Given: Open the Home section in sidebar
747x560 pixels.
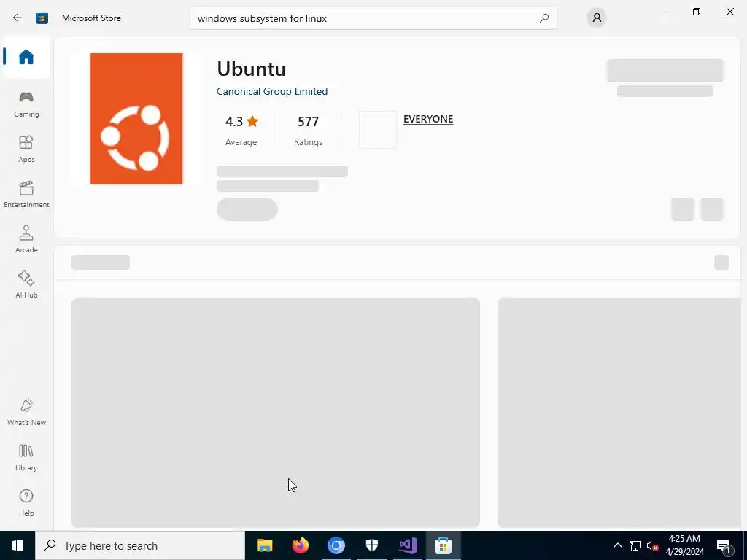Looking at the screenshot, I should pyautogui.click(x=26, y=57).
